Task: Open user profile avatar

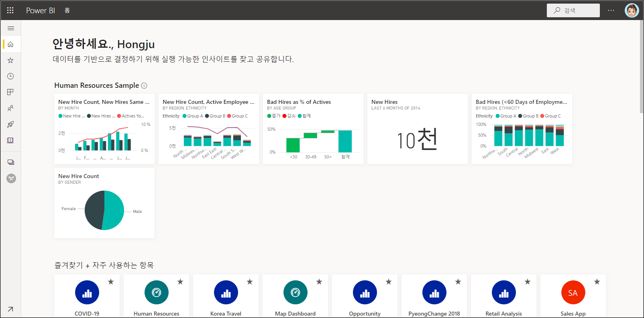Action: (x=632, y=10)
